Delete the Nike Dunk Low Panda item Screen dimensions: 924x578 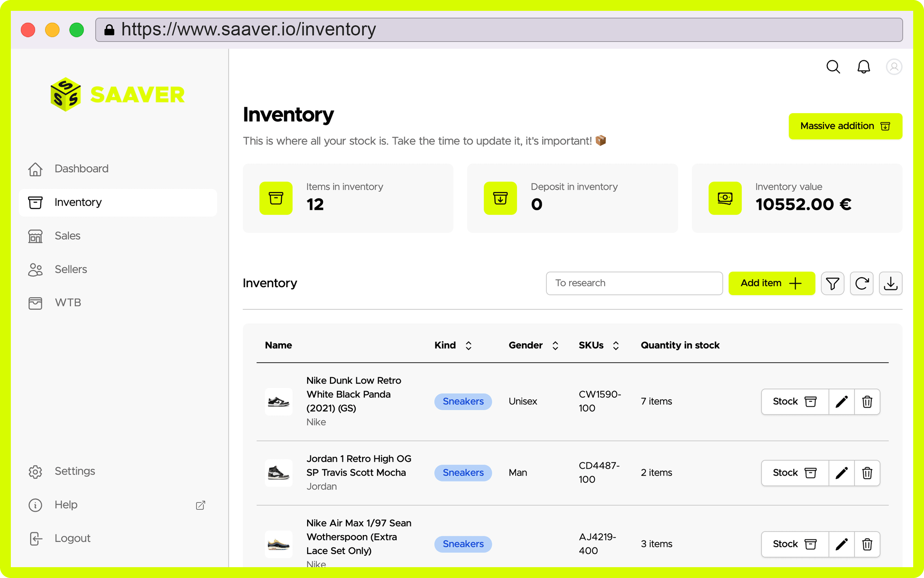coord(867,401)
